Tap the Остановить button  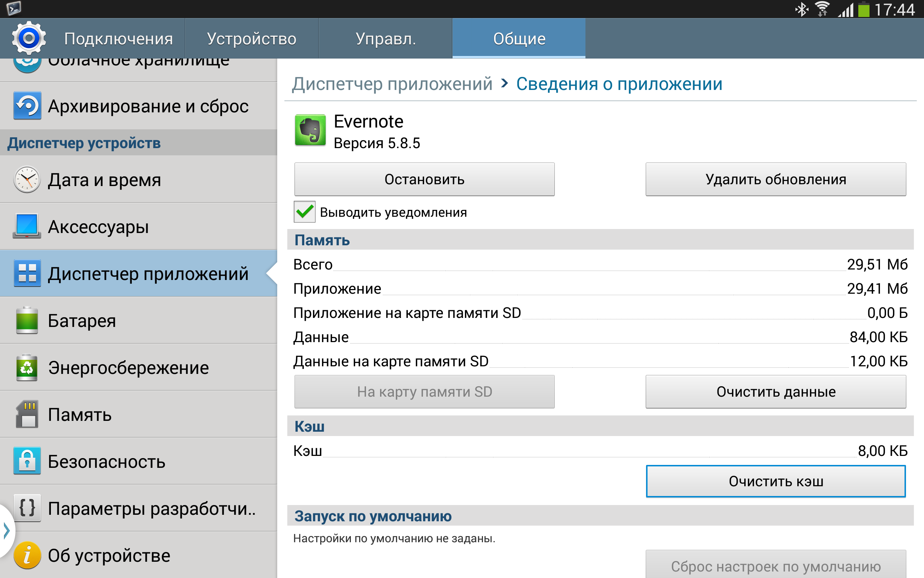[x=424, y=179]
